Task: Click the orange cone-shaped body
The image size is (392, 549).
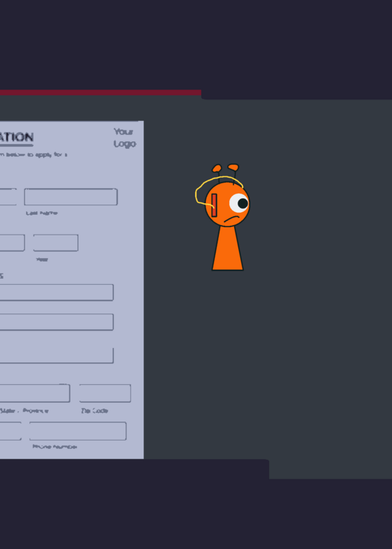Action: pos(228,248)
